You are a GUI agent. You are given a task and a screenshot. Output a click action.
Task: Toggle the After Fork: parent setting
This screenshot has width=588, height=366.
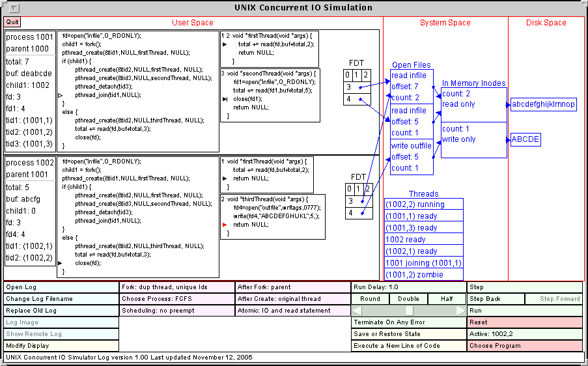click(292, 287)
